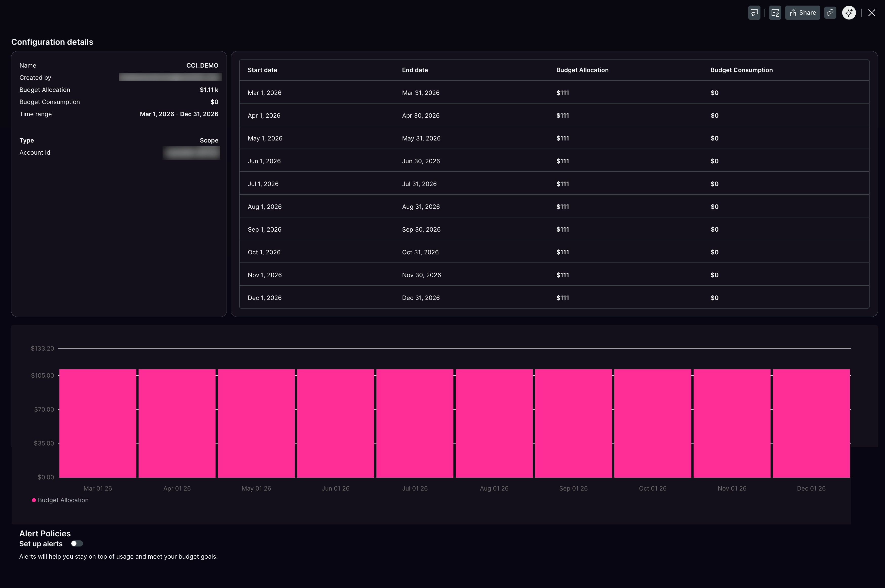Click the Account Id label
The width and height of the screenshot is (885, 588).
pos(35,153)
